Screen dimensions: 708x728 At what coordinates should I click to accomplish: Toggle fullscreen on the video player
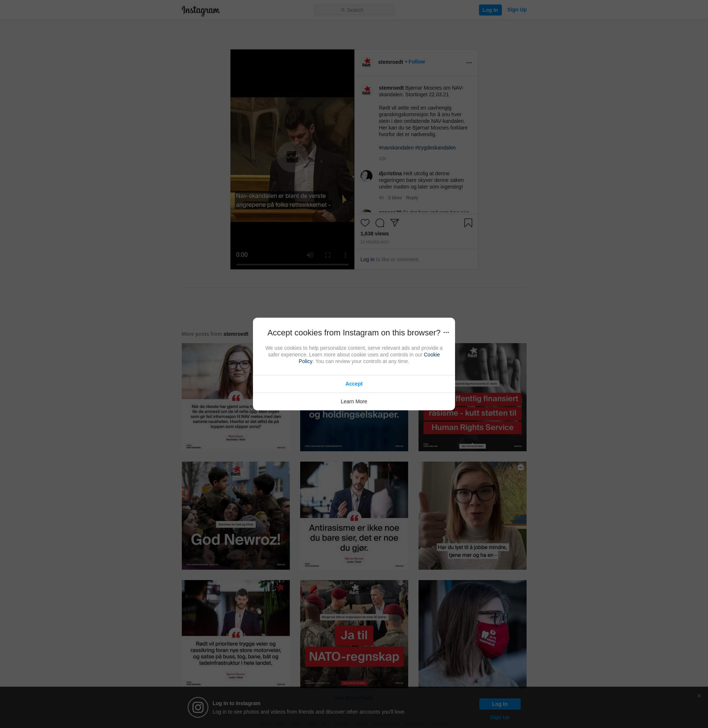click(x=327, y=255)
